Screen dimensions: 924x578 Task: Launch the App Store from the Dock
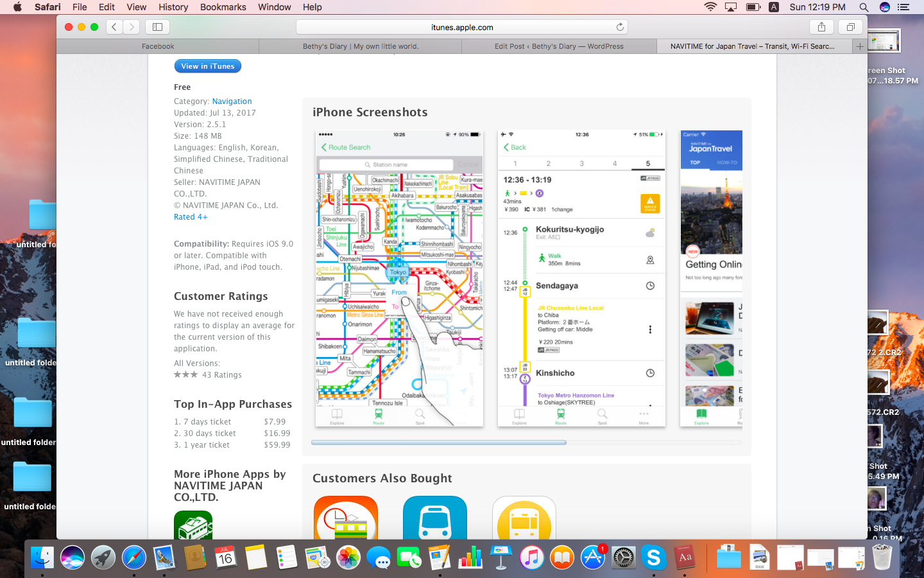592,557
